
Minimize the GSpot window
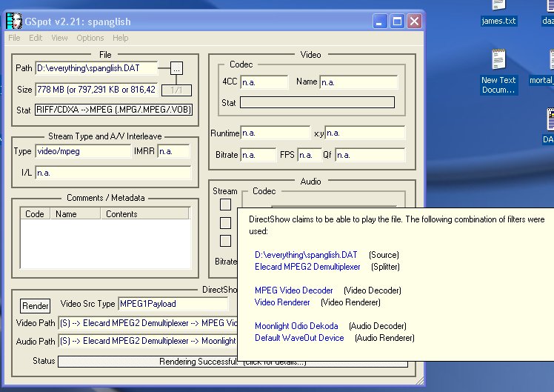380,21
